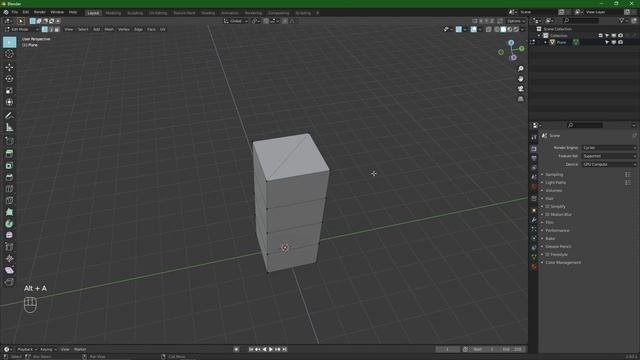Jump to the last frame of the timeline
The image size is (640, 360).
point(284,349)
